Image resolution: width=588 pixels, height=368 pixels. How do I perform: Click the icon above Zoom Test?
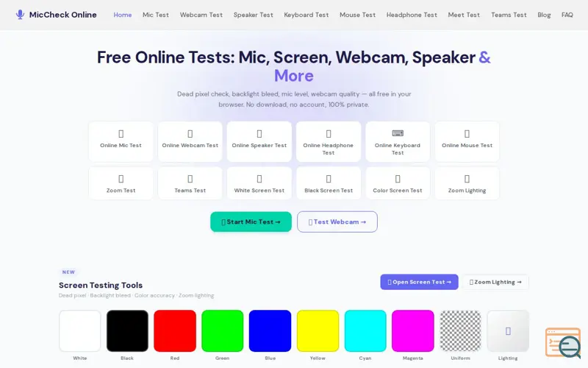(121, 179)
